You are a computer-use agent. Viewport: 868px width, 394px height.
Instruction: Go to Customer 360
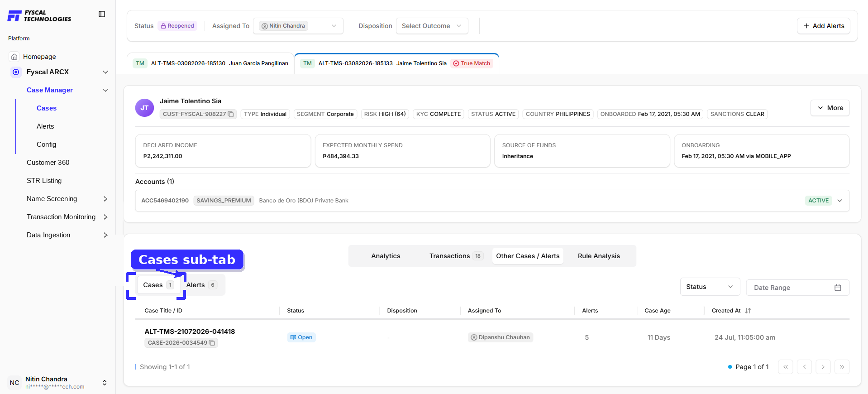point(48,163)
